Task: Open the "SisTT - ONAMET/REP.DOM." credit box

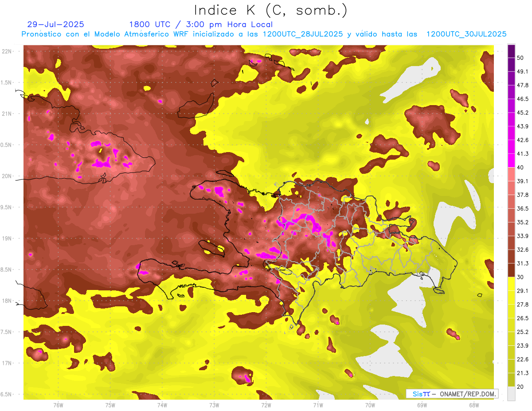Action: coord(452,394)
